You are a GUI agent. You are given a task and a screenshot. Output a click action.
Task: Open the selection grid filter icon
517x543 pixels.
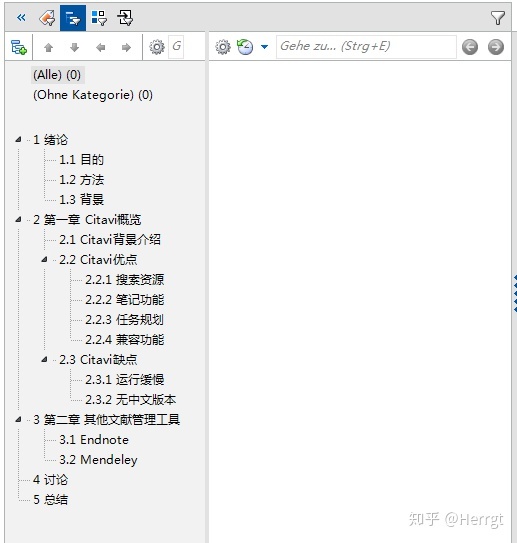click(99, 18)
